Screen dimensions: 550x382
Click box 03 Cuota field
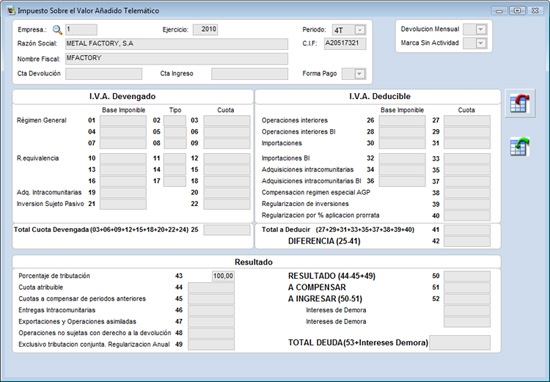pyautogui.click(x=227, y=121)
